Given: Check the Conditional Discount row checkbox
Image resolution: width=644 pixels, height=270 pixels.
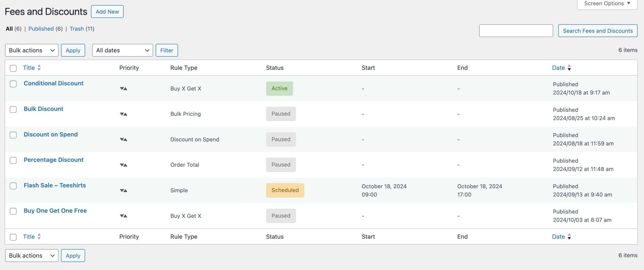Looking at the screenshot, I should [13, 84].
